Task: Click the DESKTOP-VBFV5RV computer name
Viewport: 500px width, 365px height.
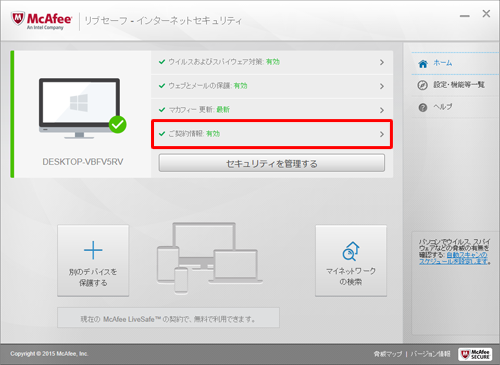Action: (83, 162)
